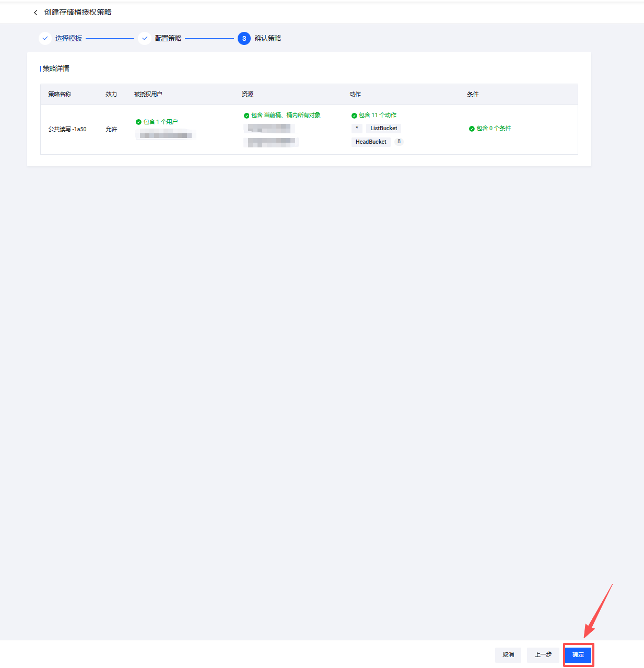Click the back arrow beside 创建存储桶授权策略
Image resolution: width=644 pixels, height=668 pixels.
pos(36,13)
